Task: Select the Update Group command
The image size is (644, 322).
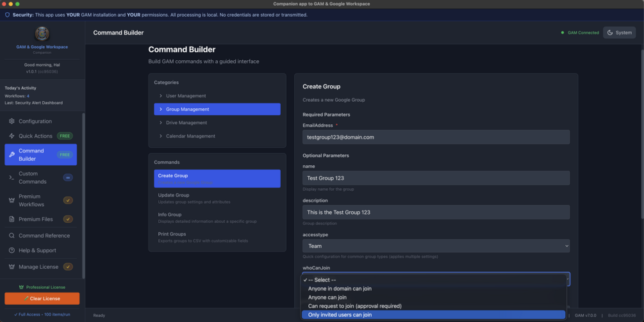Action: tap(174, 195)
